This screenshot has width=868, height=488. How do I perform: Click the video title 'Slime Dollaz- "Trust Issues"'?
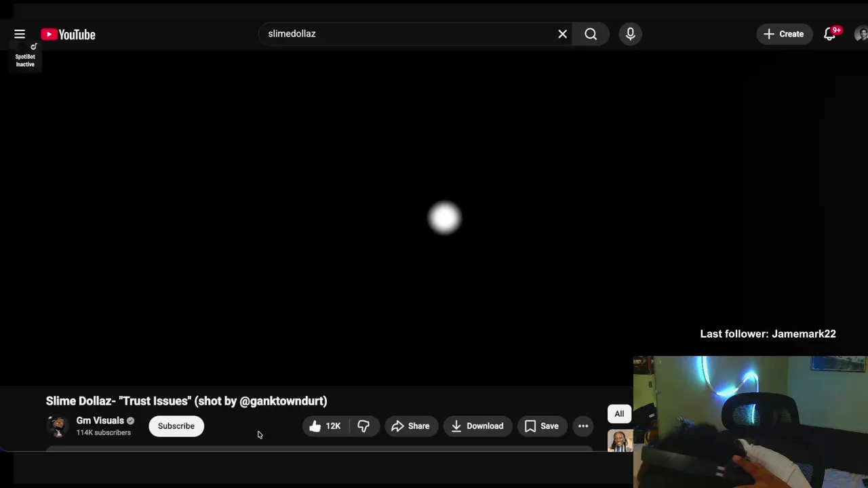coord(186,401)
